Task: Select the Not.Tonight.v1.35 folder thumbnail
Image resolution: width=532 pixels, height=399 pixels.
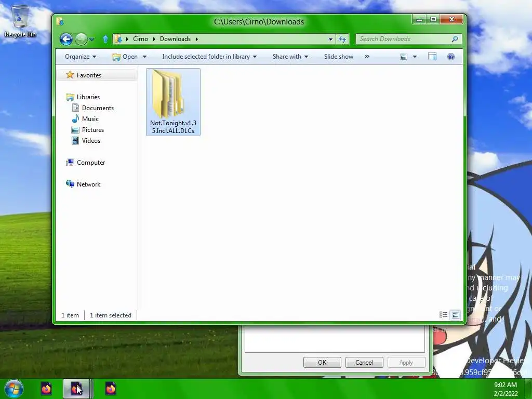Action: [x=169, y=94]
